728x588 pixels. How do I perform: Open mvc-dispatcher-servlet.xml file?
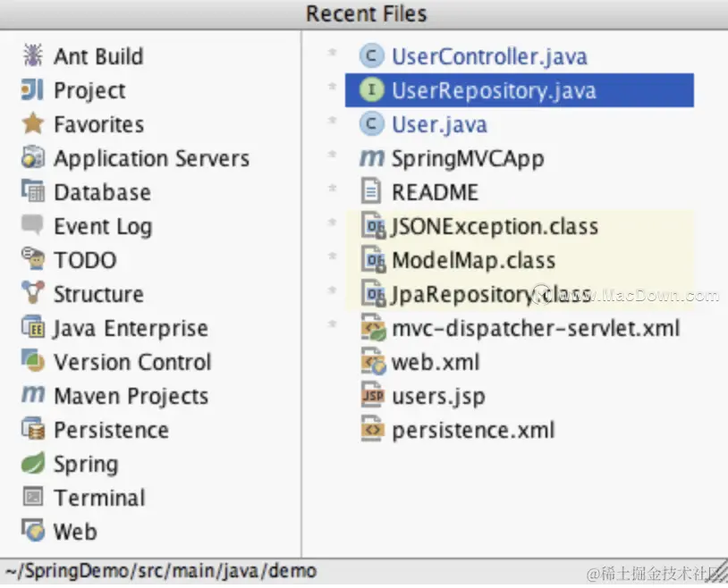(x=536, y=328)
